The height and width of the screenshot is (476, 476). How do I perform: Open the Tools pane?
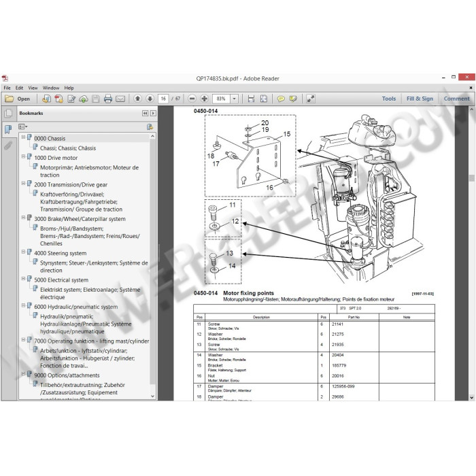pyautogui.click(x=389, y=99)
